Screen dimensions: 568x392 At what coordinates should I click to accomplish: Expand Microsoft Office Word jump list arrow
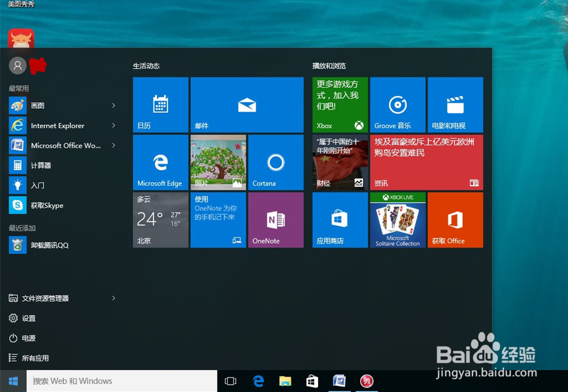tap(114, 145)
